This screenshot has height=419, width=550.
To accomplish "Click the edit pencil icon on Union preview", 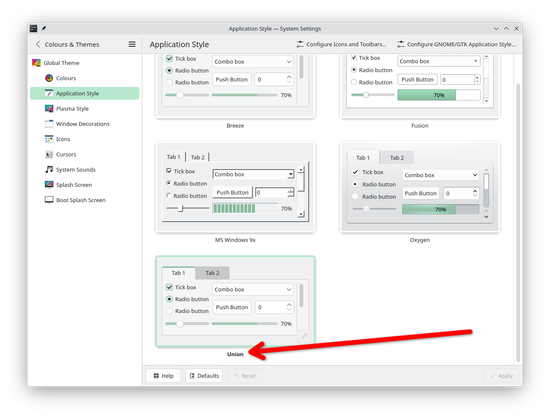I will point(304,336).
